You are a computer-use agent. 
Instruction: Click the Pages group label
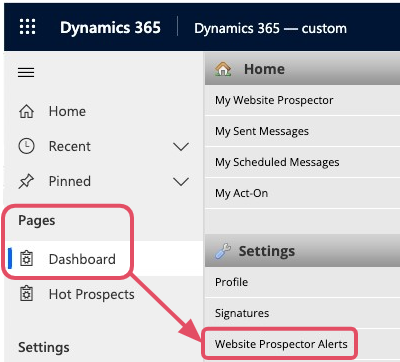[x=37, y=221]
